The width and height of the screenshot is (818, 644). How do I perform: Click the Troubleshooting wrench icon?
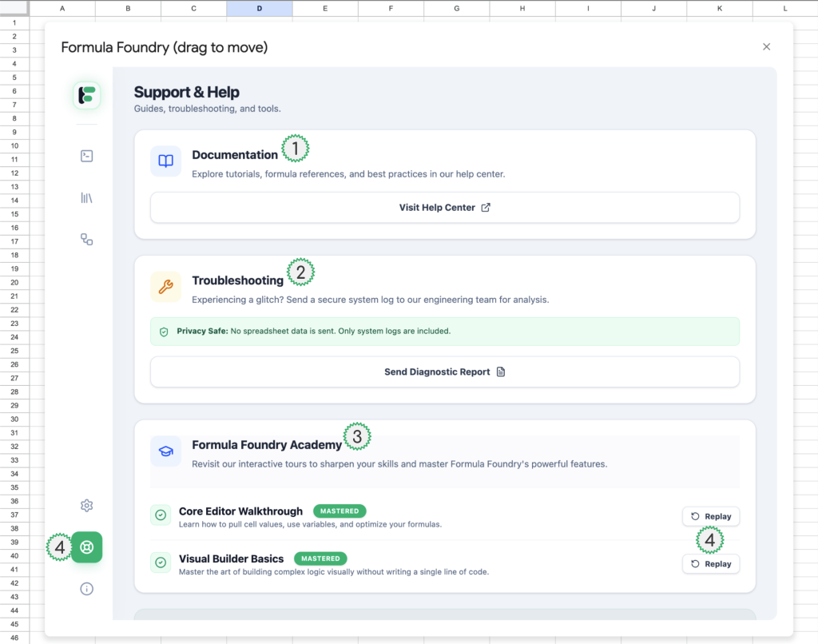(165, 287)
